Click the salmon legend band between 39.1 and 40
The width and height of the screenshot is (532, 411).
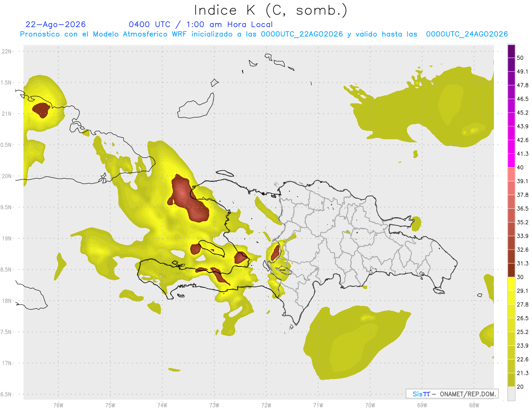tap(511, 174)
